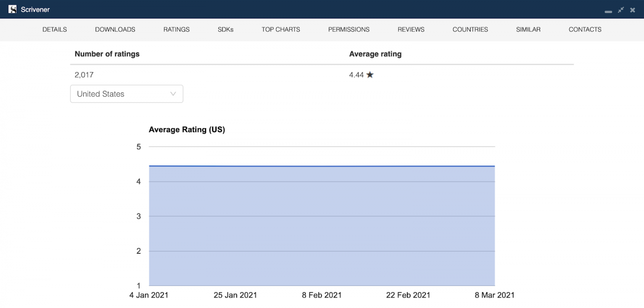Select the 2,017 ratings value
The image size is (644, 308).
click(84, 74)
